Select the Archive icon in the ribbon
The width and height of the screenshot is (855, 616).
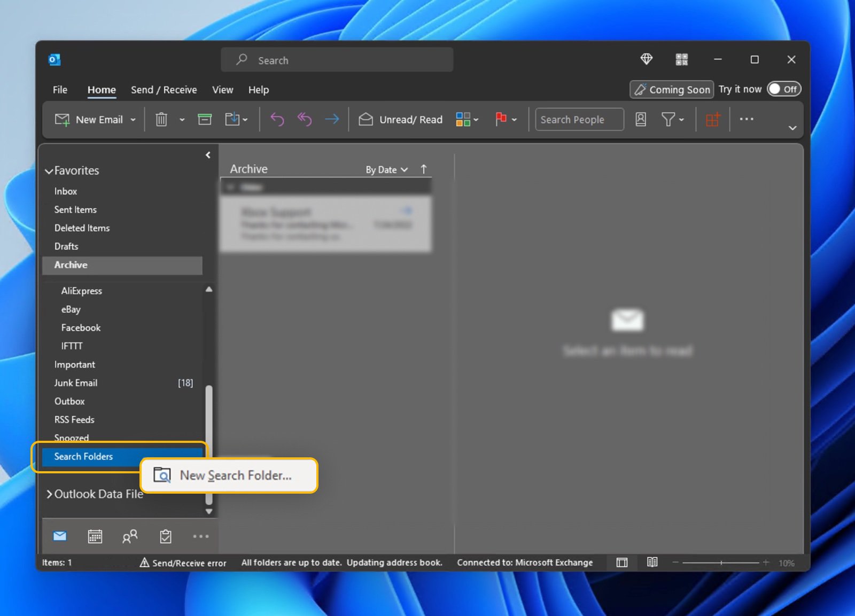[x=205, y=119]
